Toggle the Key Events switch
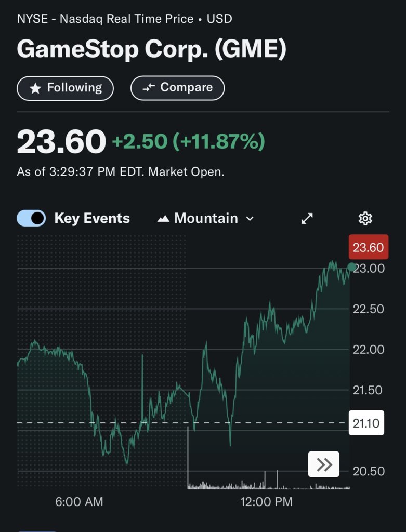406x532 pixels. click(31, 218)
